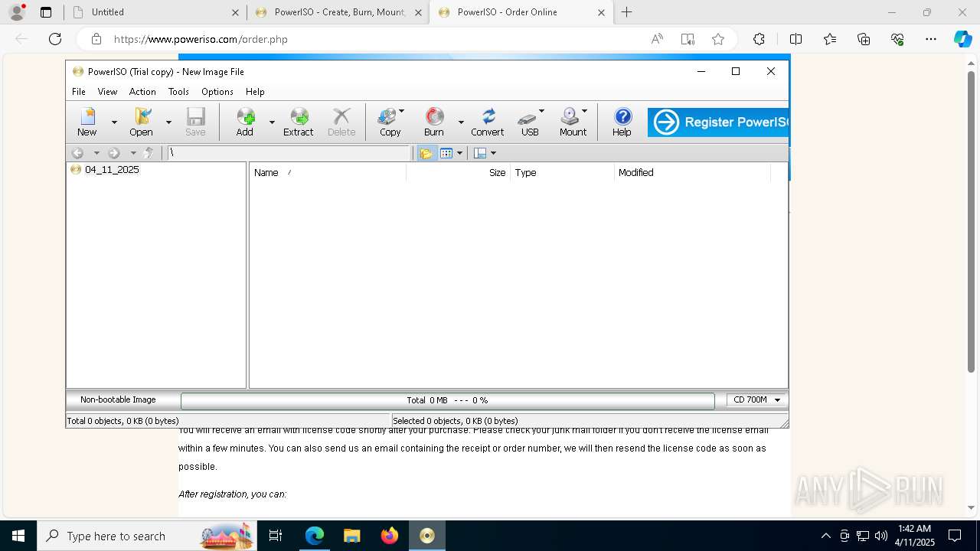The image size is (980, 551).
Task: Toggle Edge immersive reader icon
Action: 688,39
